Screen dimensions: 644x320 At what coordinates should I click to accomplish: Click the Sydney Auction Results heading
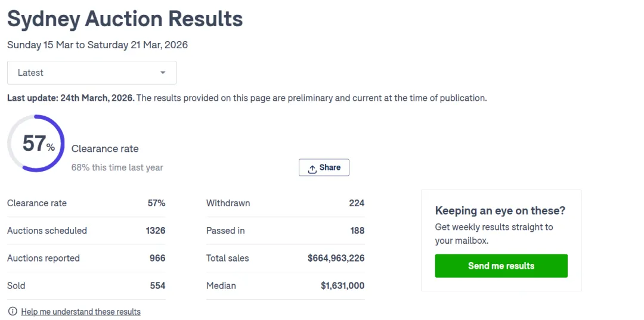coord(125,19)
